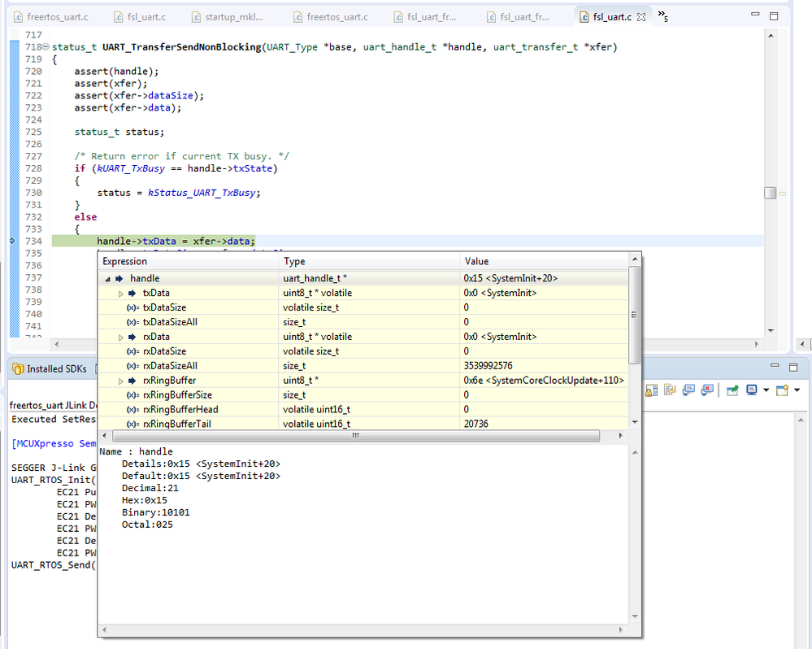
Task: Collapse the function fold marker at line 718
Action: [46, 48]
